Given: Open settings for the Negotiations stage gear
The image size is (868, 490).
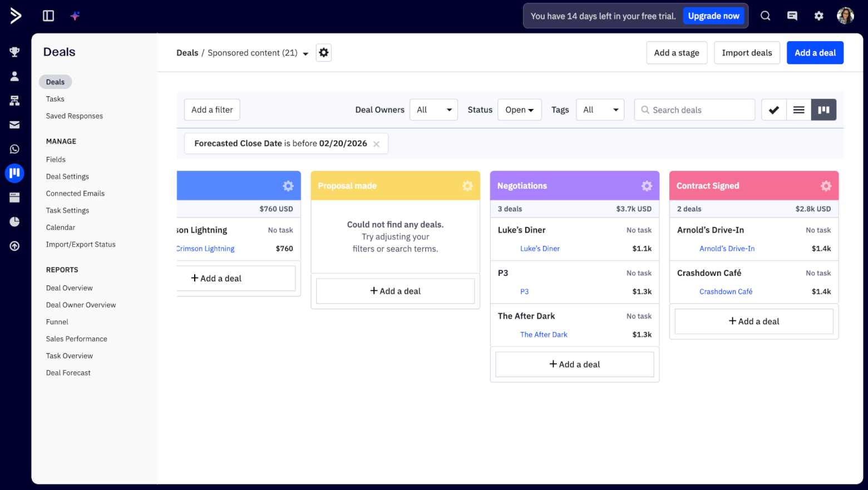Looking at the screenshot, I should [647, 186].
